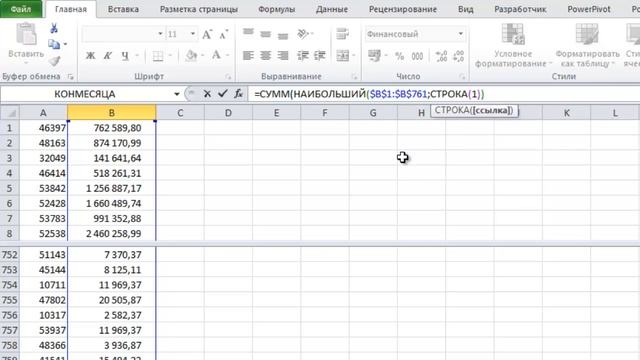The image size is (640, 360).
Task: Apply percent style % icon
Action: (x=400, y=56)
